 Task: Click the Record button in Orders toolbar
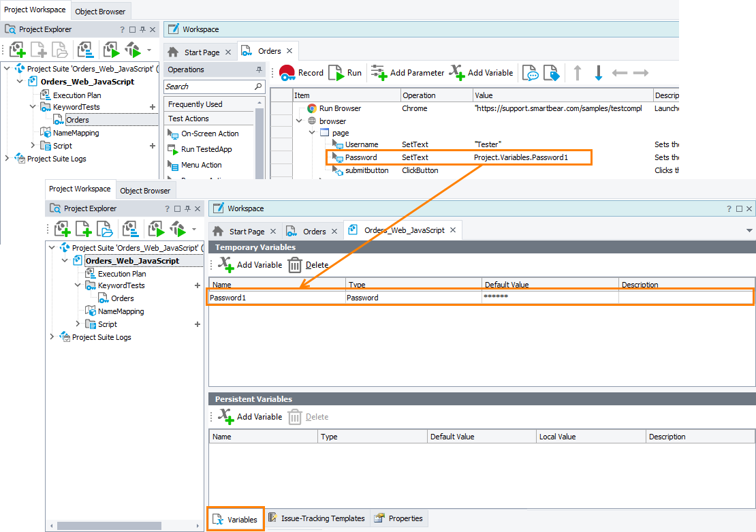301,73
